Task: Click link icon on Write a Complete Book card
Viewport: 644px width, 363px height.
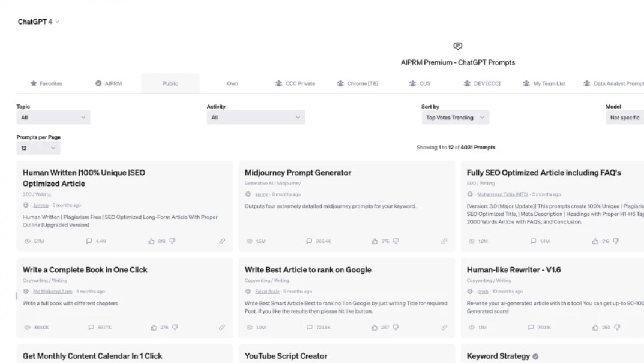Action: [222, 327]
